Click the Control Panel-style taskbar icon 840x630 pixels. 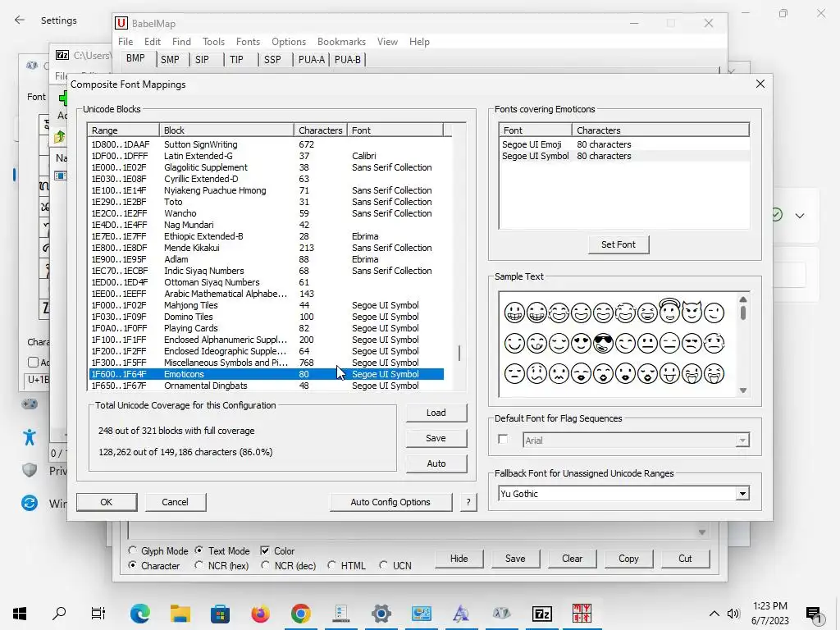421,614
